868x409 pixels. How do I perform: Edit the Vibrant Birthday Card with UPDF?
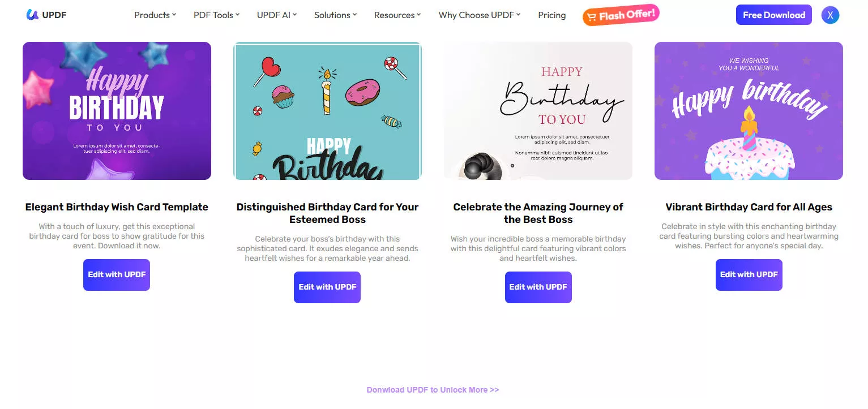tap(749, 275)
